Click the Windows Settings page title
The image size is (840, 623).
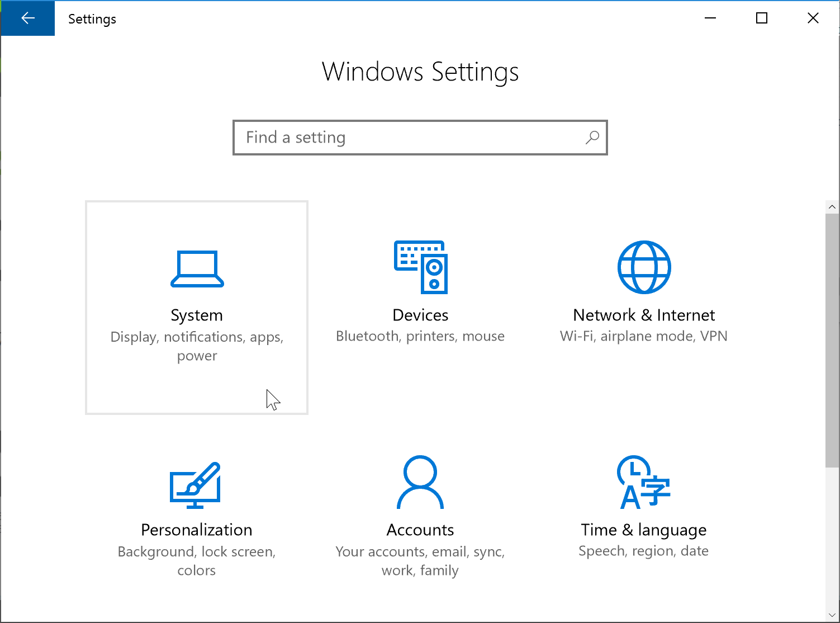[x=420, y=72]
